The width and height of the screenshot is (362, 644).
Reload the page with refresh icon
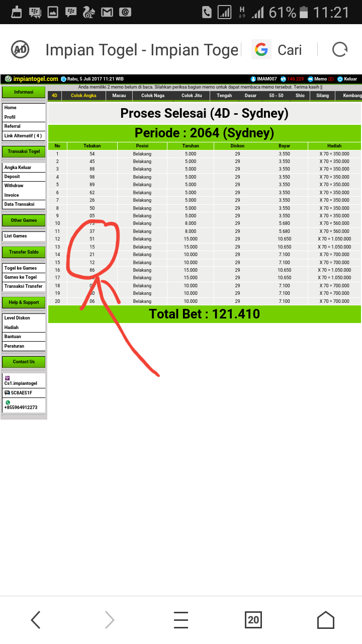340,49
